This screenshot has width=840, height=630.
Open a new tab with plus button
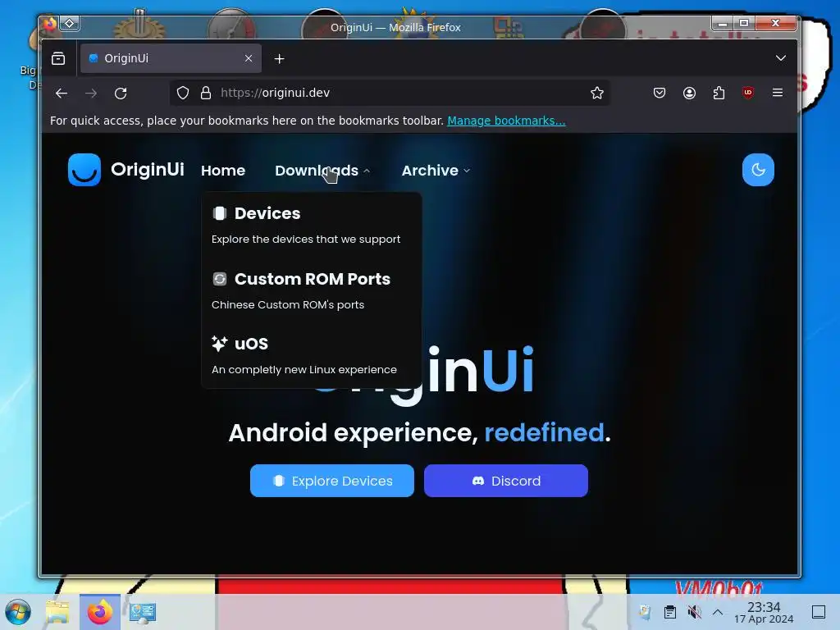click(x=279, y=59)
